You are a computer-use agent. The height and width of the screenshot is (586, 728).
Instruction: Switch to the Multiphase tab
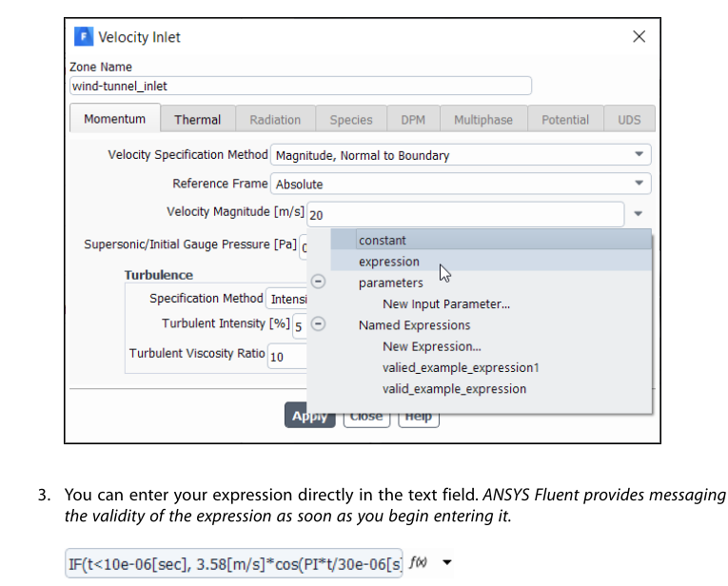(483, 120)
